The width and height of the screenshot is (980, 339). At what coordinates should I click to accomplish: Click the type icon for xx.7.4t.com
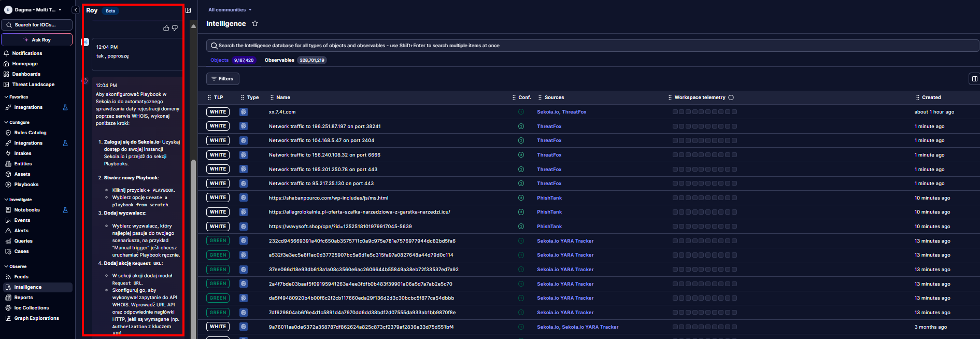point(244,112)
